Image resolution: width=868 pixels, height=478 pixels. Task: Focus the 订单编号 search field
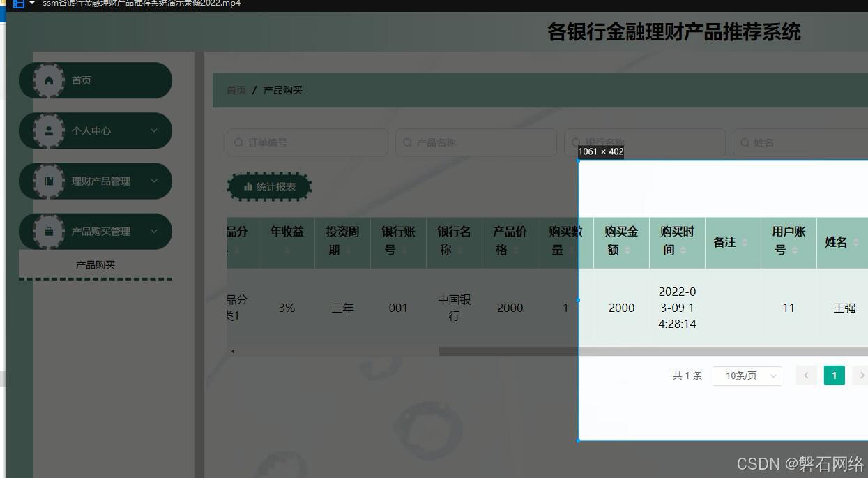tap(307, 142)
